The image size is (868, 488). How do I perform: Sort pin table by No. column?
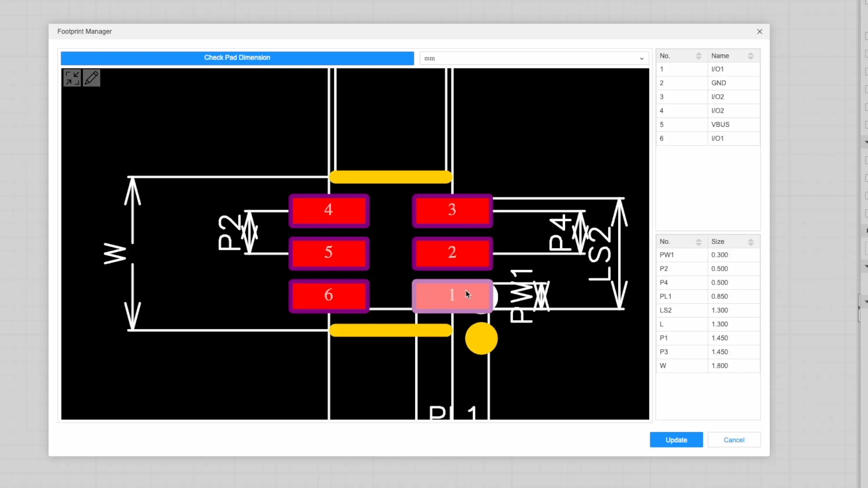click(698, 56)
